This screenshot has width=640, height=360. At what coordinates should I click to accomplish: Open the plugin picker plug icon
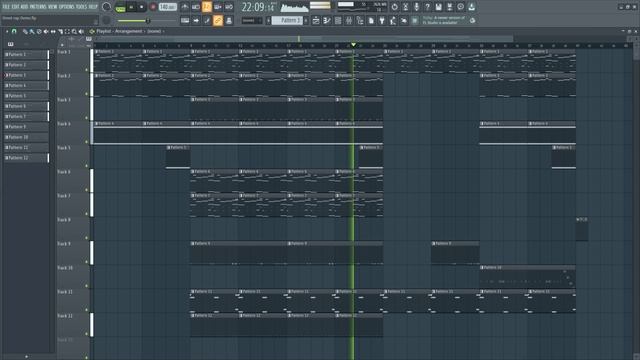pos(382,20)
